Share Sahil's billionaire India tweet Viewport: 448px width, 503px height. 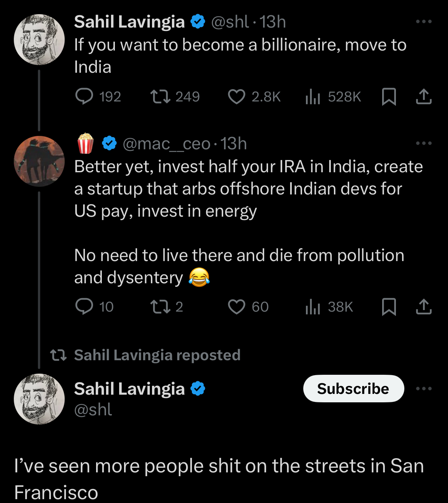423,96
